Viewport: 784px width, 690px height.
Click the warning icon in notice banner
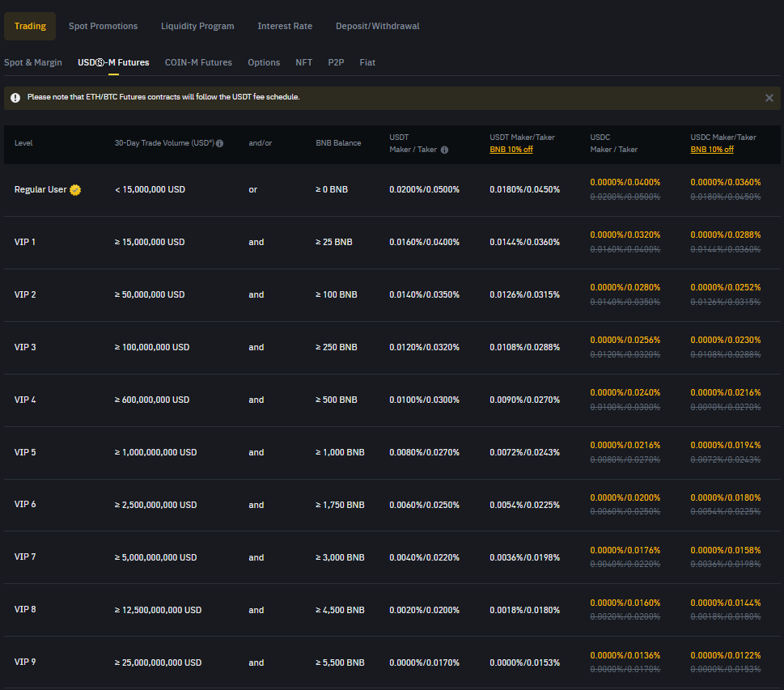(x=15, y=97)
